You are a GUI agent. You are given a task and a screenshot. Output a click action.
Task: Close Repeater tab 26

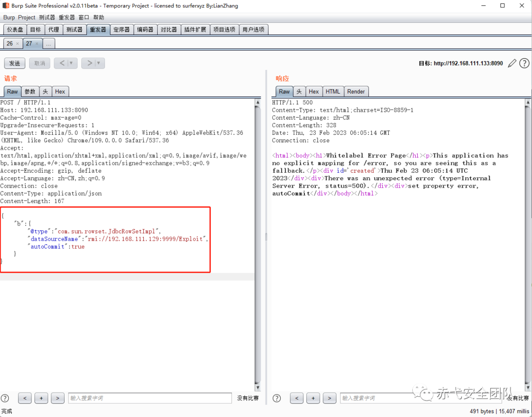click(x=17, y=44)
